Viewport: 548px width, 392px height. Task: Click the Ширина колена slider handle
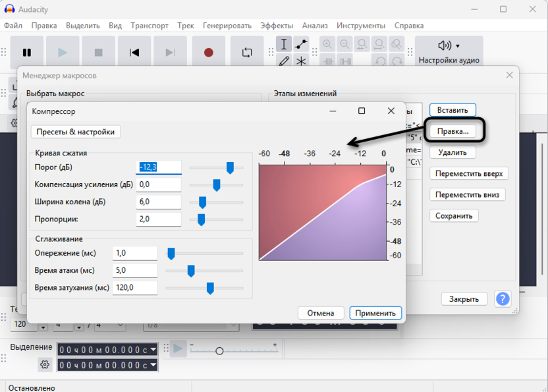coord(202,202)
